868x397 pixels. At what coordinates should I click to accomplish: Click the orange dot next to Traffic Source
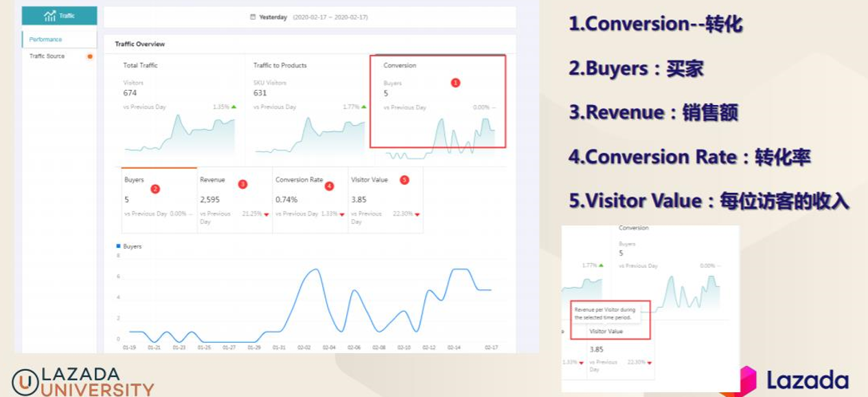[x=89, y=56]
